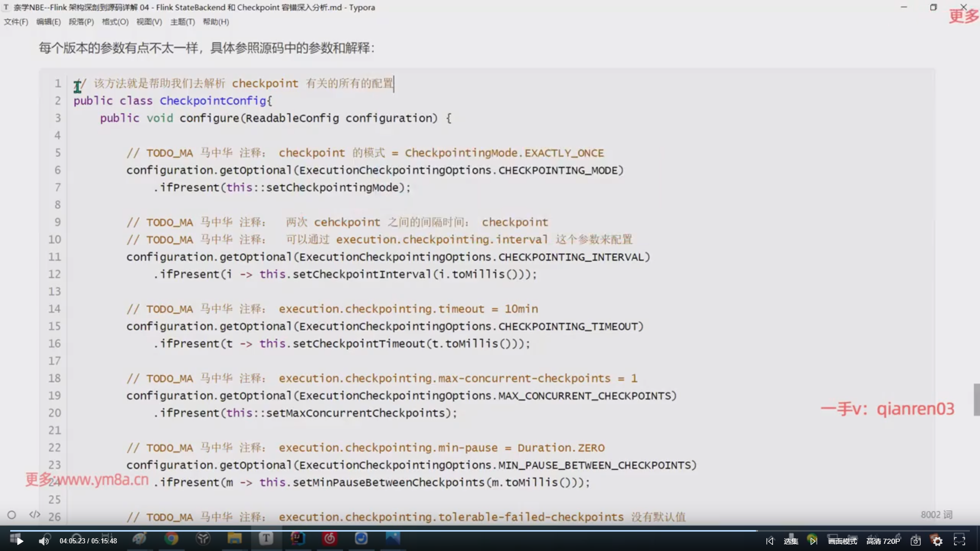The height and width of the screenshot is (551, 980).
Task: Open the 主题(T) menu
Action: [x=182, y=22]
